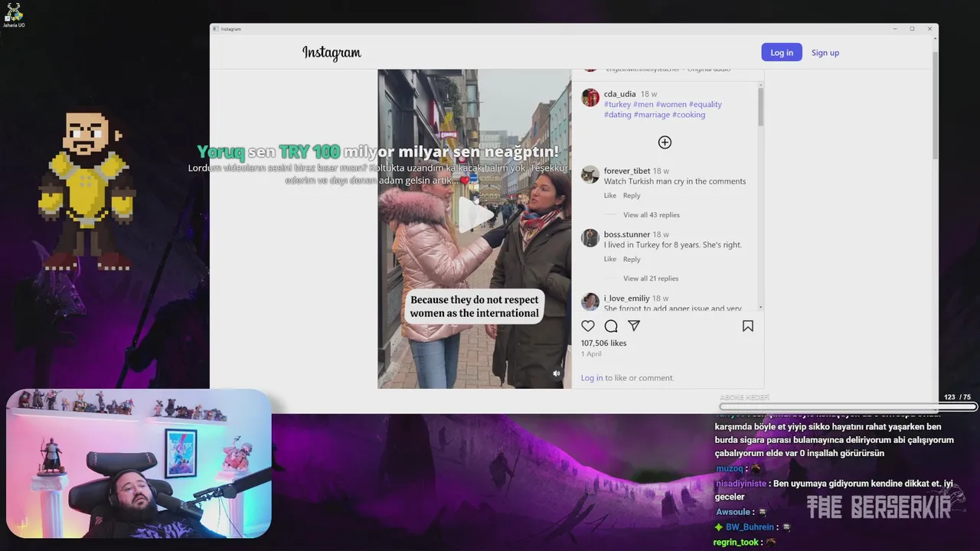Image resolution: width=980 pixels, height=551 pixels.
Task: Open the Jaharia UO desktop icon
Action: (14, 15)
